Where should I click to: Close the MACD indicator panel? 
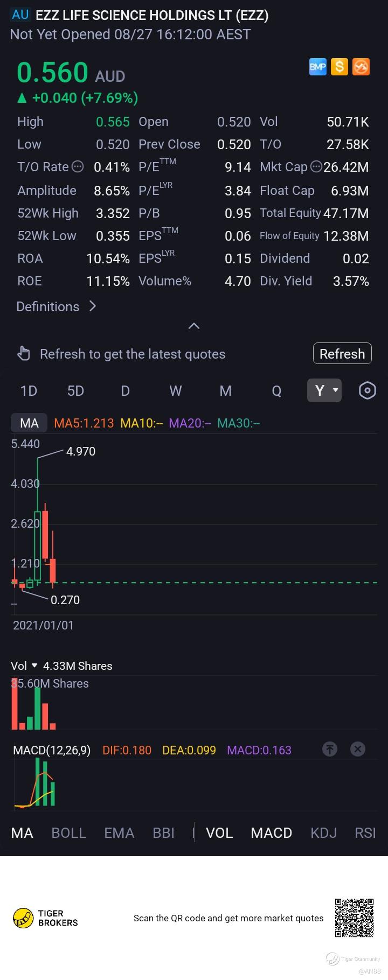pos(358,749)
